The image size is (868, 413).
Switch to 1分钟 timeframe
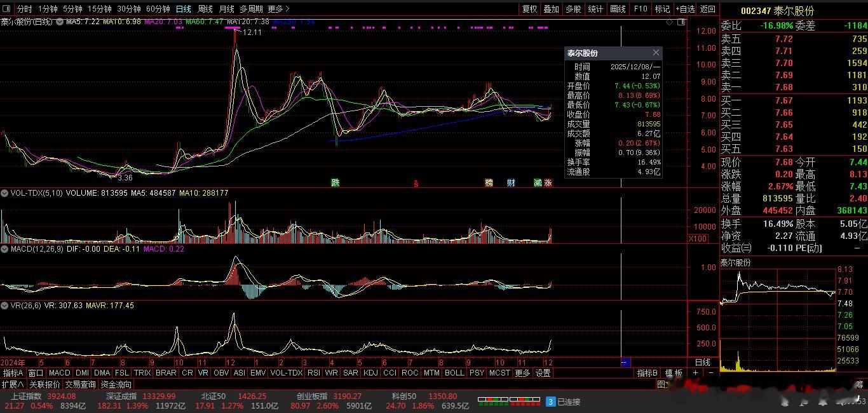click(x=48, y=9)
